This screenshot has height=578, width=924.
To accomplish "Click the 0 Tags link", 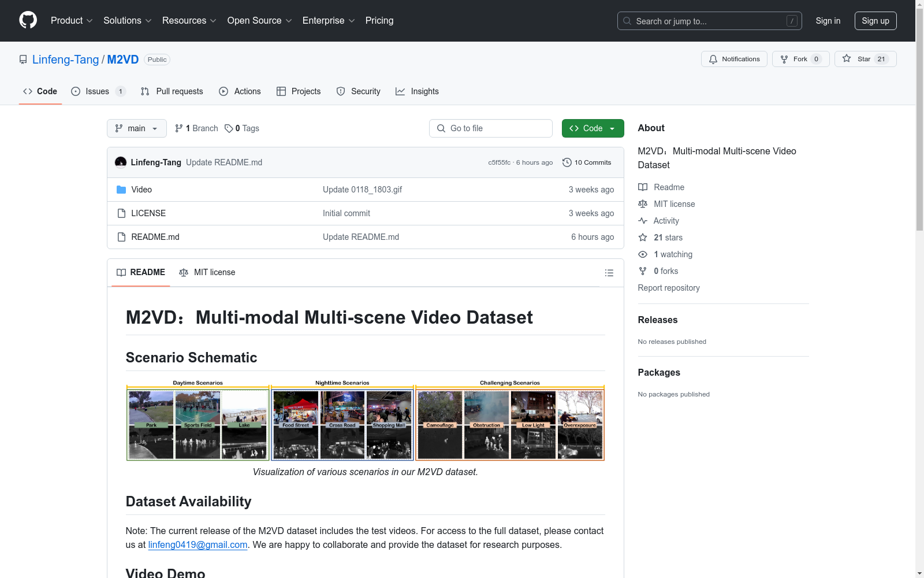I will pos(242,128).
